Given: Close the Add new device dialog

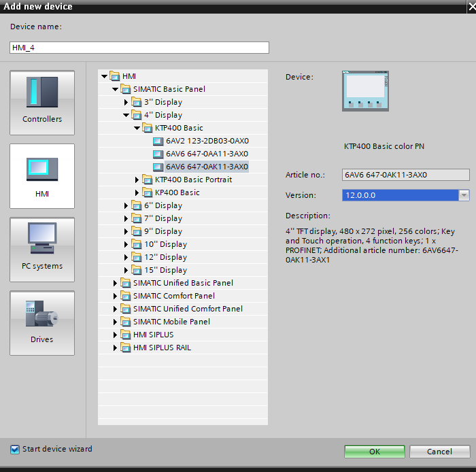Looking at the screenshot, I should (471, 6).
